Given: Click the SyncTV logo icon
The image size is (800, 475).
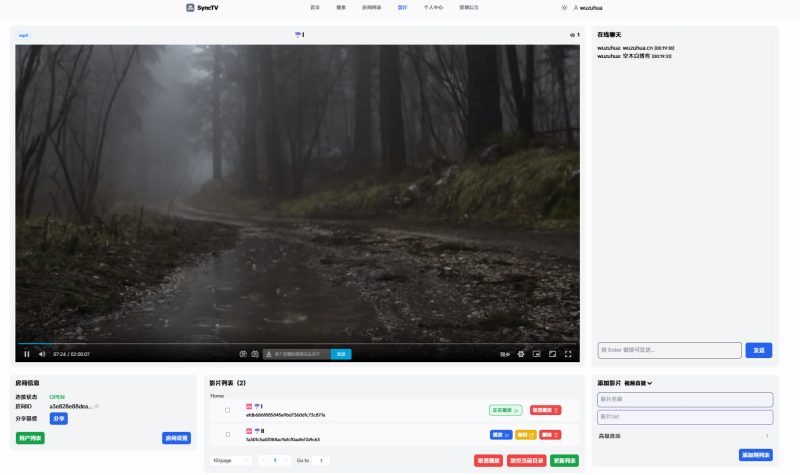Looking at the screenshot, I should click(190, 8).
